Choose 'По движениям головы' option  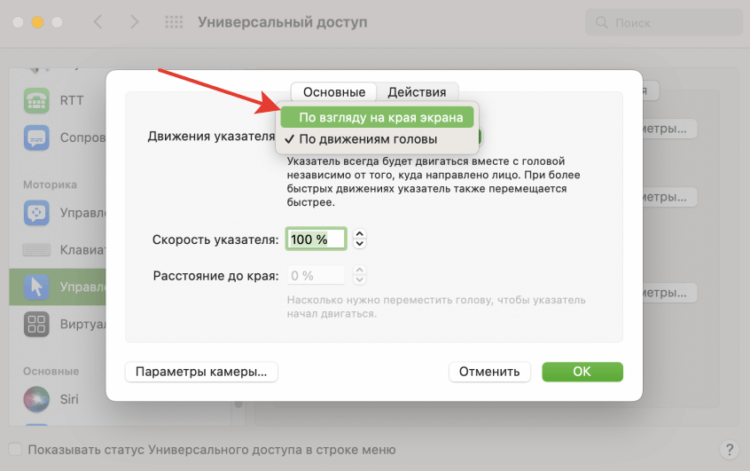pyautogui.click(x=377, y=139)
